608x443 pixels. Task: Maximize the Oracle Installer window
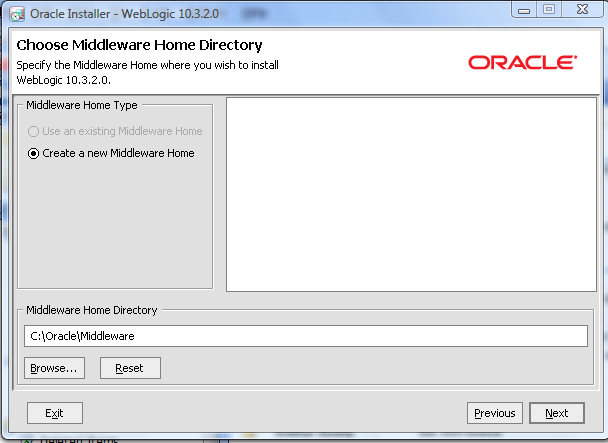click(549, 10)
